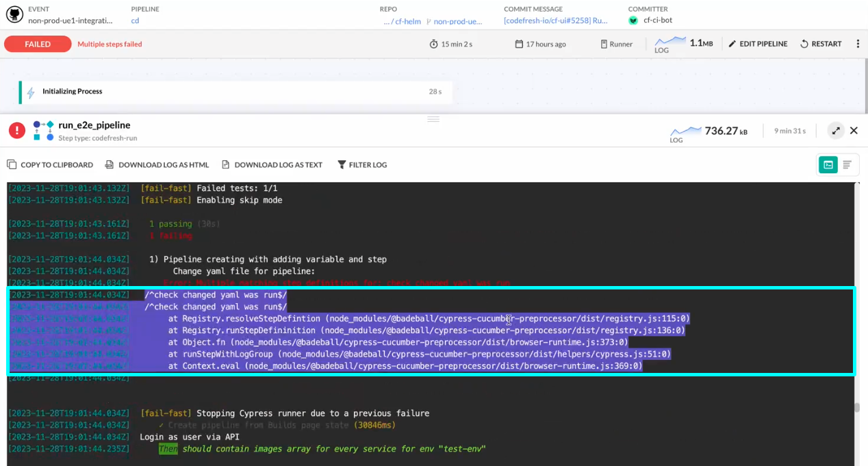
Task: Click the Edit Pipeline button
Action: [758, 44]
